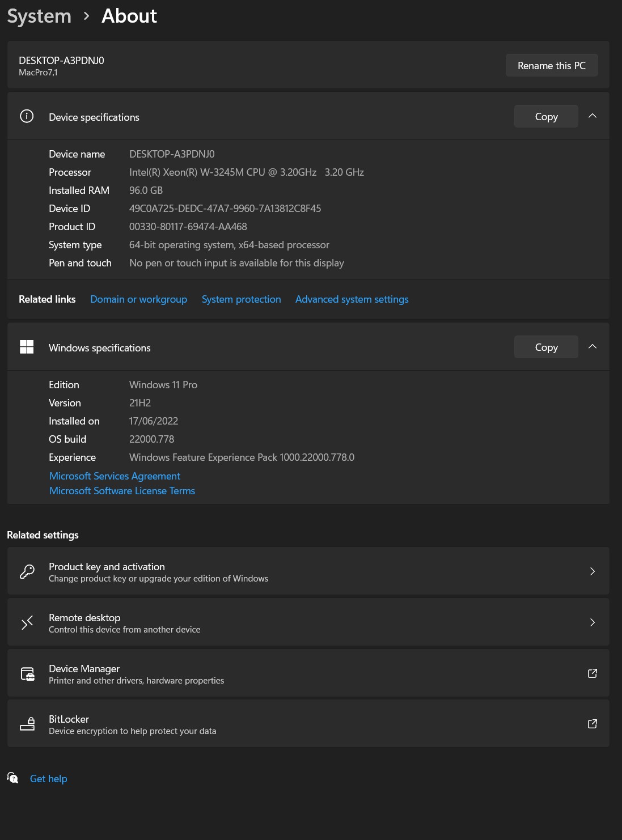
Task: Select the Device ID value 49C0A725-DEDC...
Action: (x=225, y=209)
